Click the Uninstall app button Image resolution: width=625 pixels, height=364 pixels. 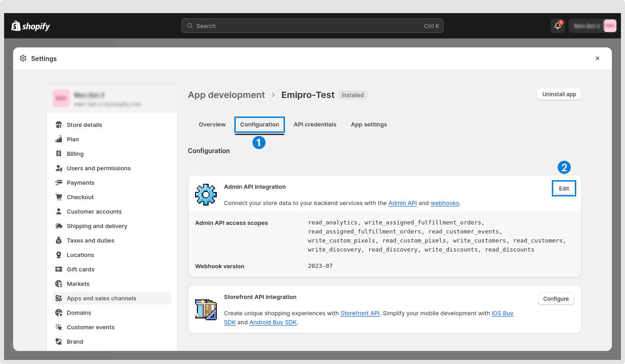tap(559, 94)
